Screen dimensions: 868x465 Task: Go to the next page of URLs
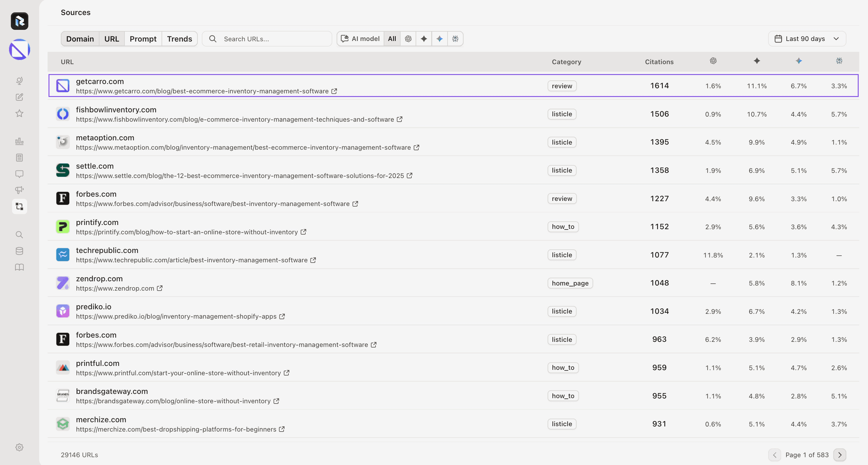[x=840, y=455]
